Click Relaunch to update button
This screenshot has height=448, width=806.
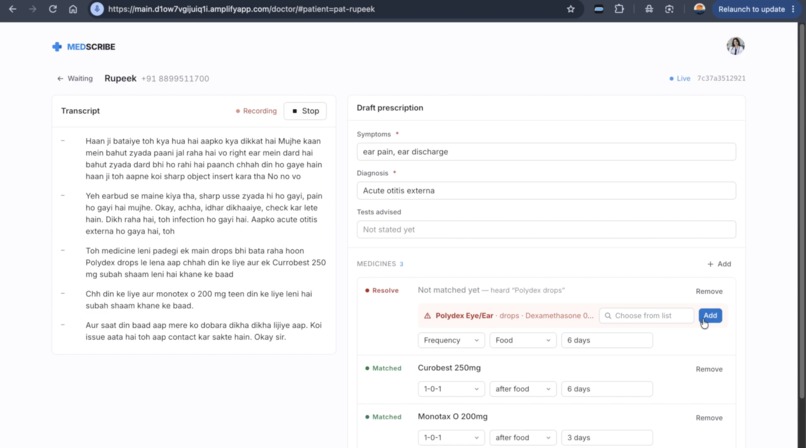[756, 9]
